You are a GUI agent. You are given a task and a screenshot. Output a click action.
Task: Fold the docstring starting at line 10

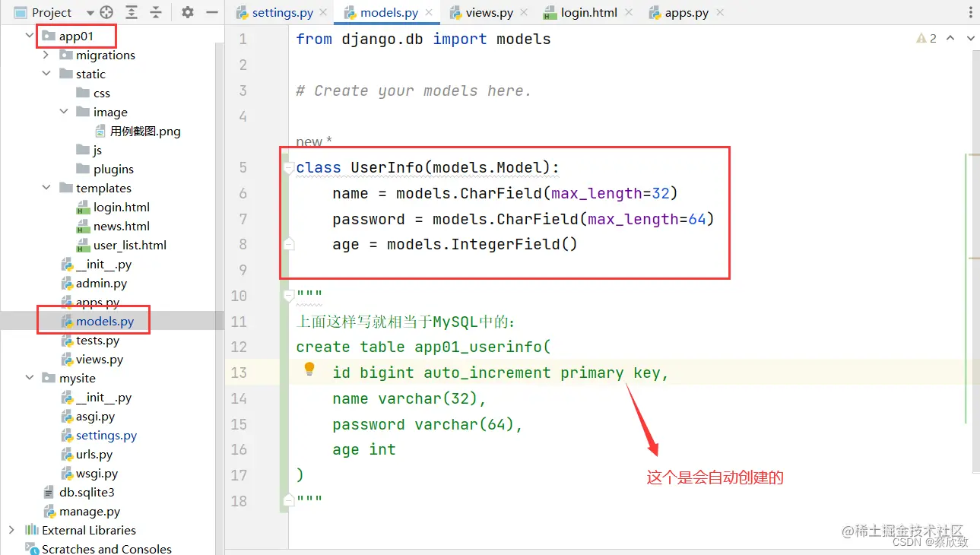(x=288, y=295)
